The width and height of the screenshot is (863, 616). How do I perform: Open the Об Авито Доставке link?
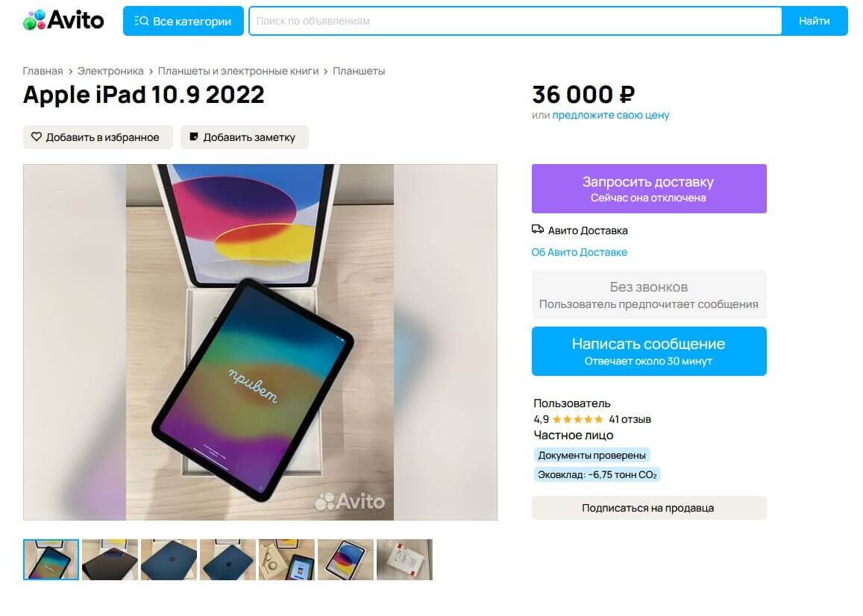coord(579,253)
